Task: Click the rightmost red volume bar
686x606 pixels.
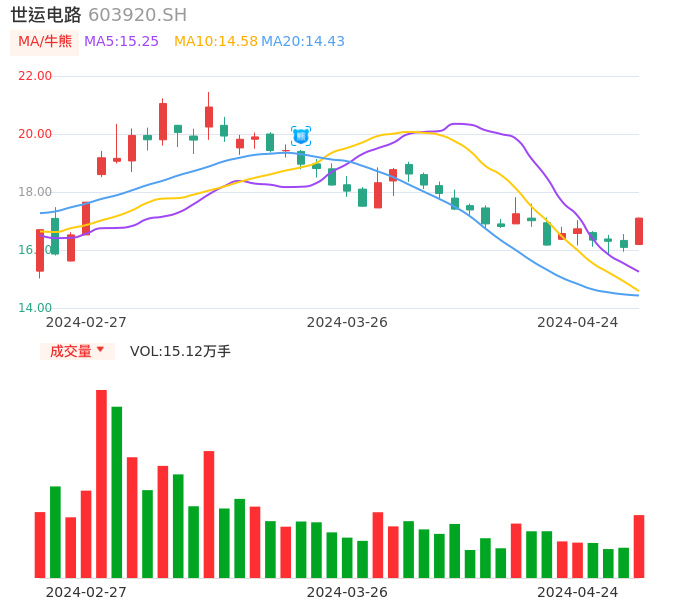Action: [x=638, y=546]
